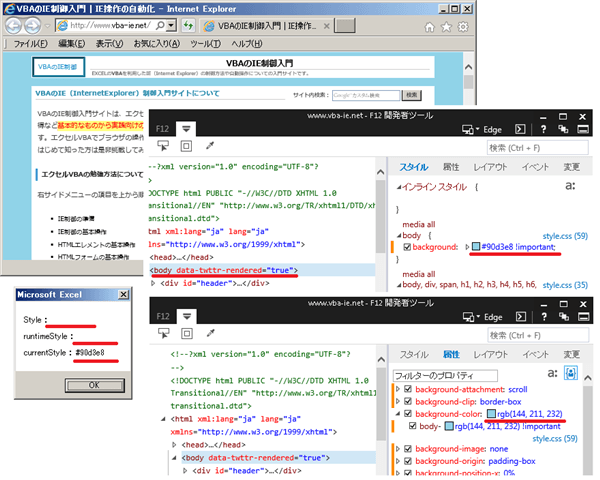Screen dimensions: 600x480
Task: Open IE address bar dropdown arrow
Action: point(172,26)
